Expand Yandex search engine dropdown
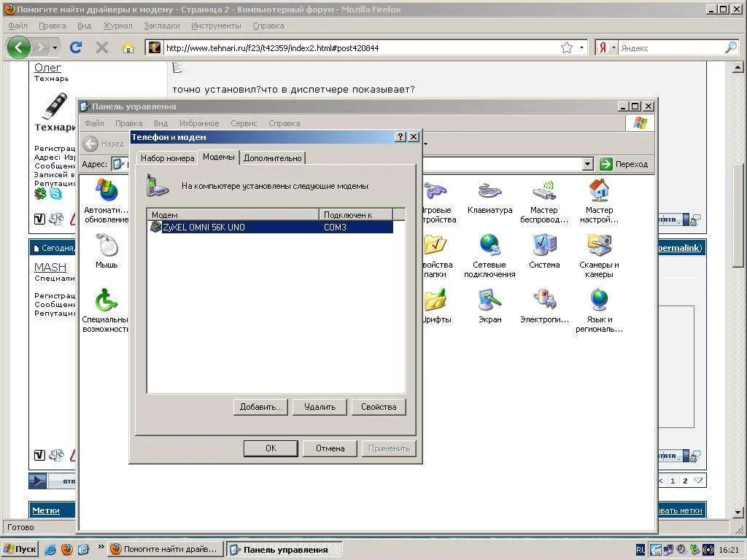 coord(614,47)
